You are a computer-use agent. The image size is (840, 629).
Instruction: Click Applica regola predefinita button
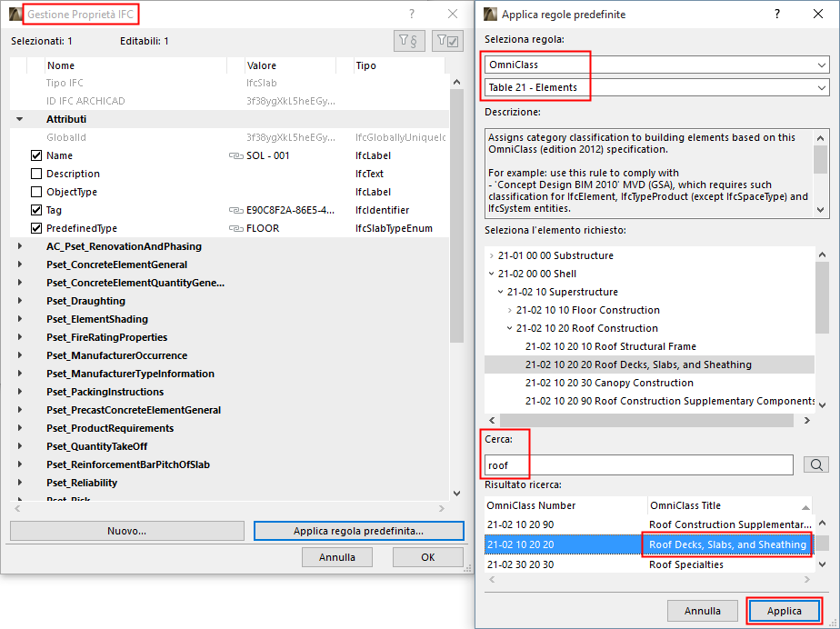[358, 531]
